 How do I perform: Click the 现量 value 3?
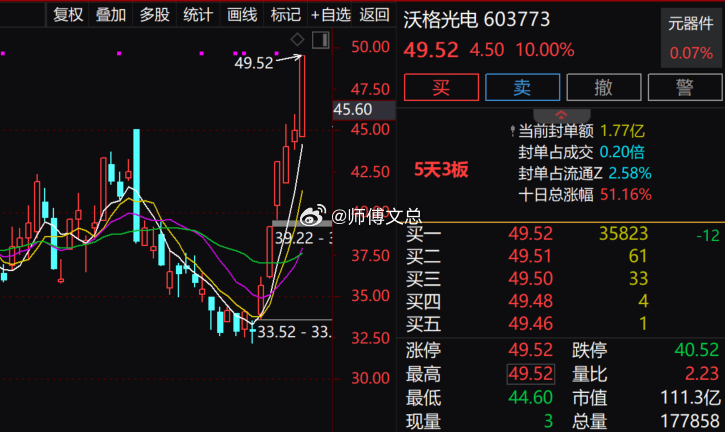tap(548, 421)
